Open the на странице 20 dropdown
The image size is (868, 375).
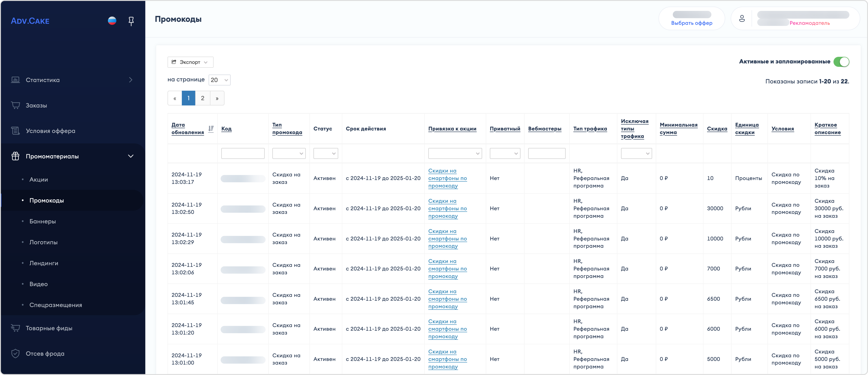pyautogui.click(x=219, y=80)
